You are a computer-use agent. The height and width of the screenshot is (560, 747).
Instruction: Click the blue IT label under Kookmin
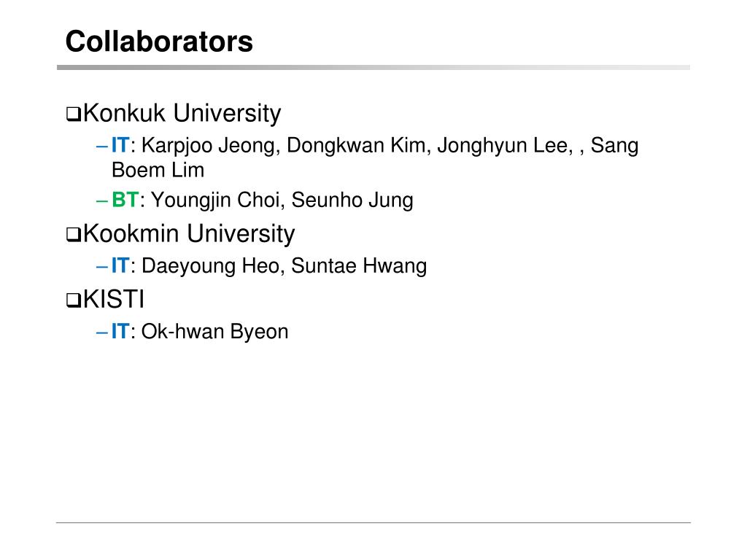(x=120, y=265)
